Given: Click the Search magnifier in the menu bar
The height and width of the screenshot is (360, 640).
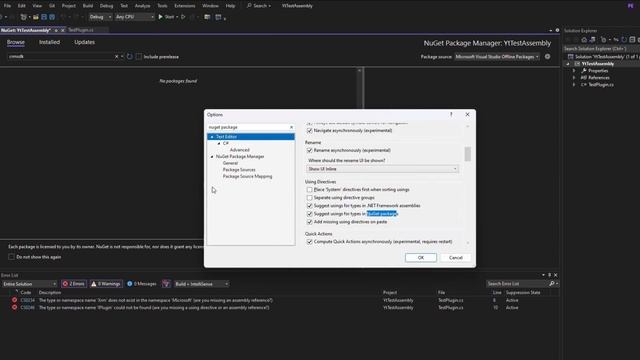Looking at the screenshot, I should coord(249,6).
